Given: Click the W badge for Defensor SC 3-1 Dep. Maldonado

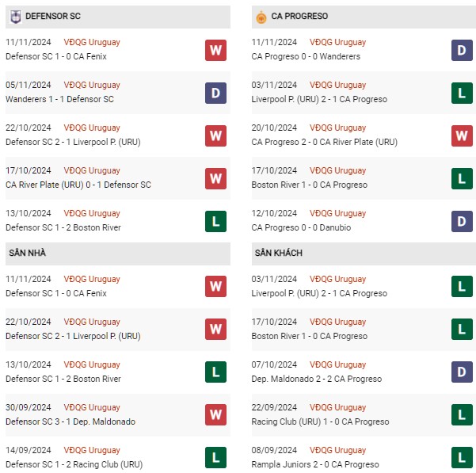Looking at the screenshot, I should pyautogui.click(x=215, y=415).
